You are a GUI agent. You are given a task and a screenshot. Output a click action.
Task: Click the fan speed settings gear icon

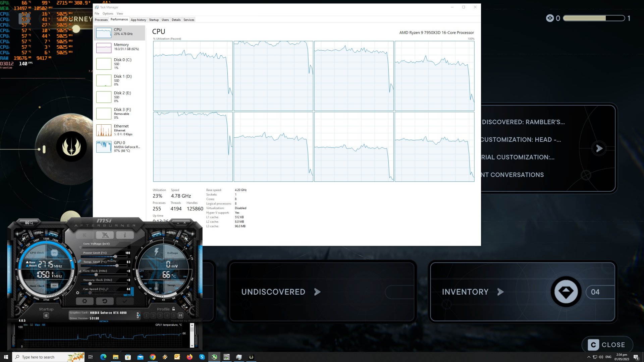tap(77, 293)
